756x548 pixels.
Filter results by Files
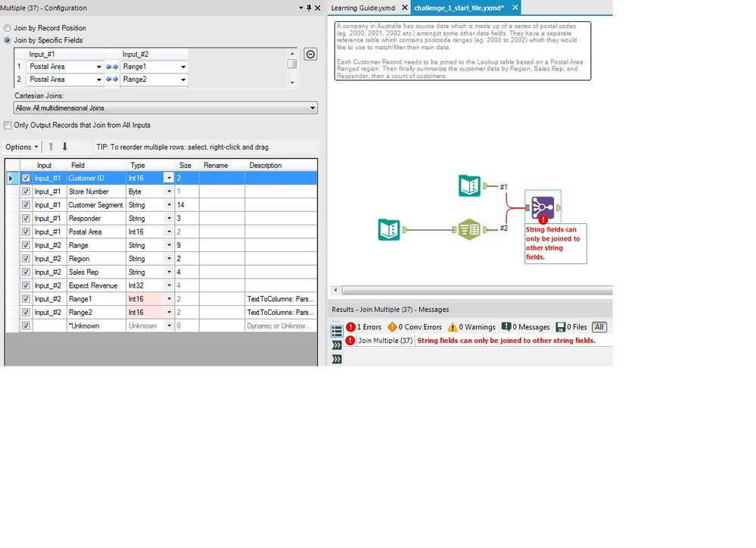571,327
